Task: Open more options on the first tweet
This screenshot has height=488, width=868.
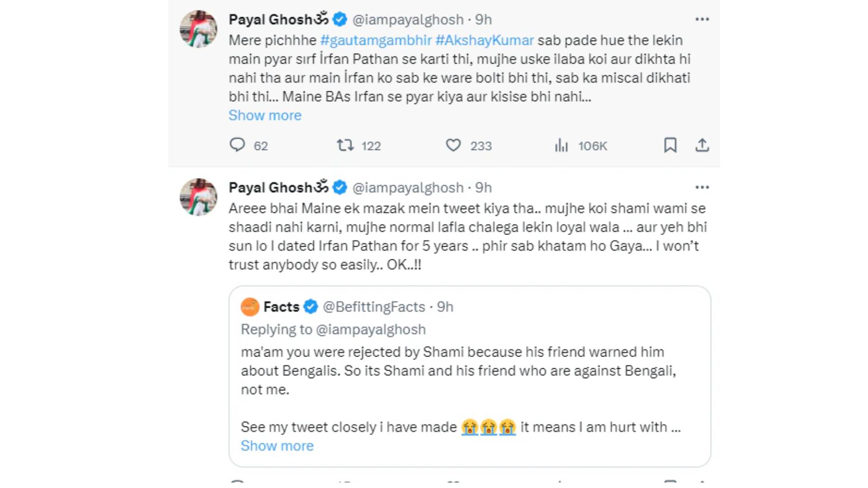Action: click(x=702, y=19)
